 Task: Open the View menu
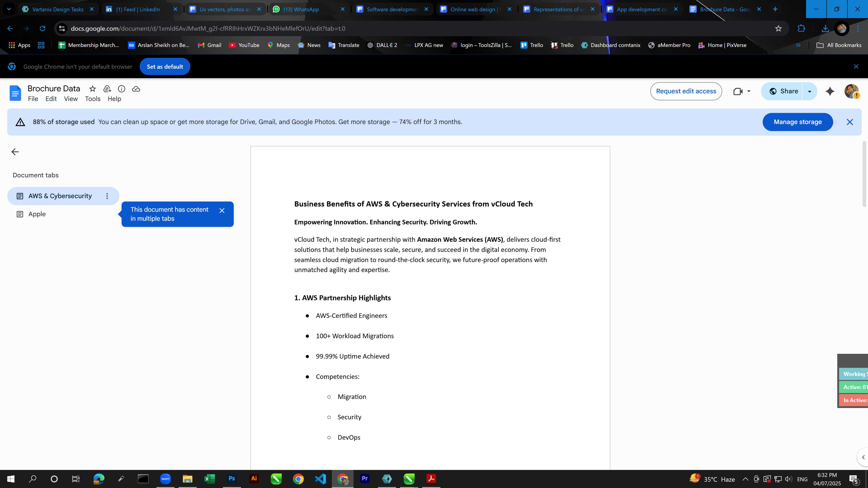tap(71, 99)
